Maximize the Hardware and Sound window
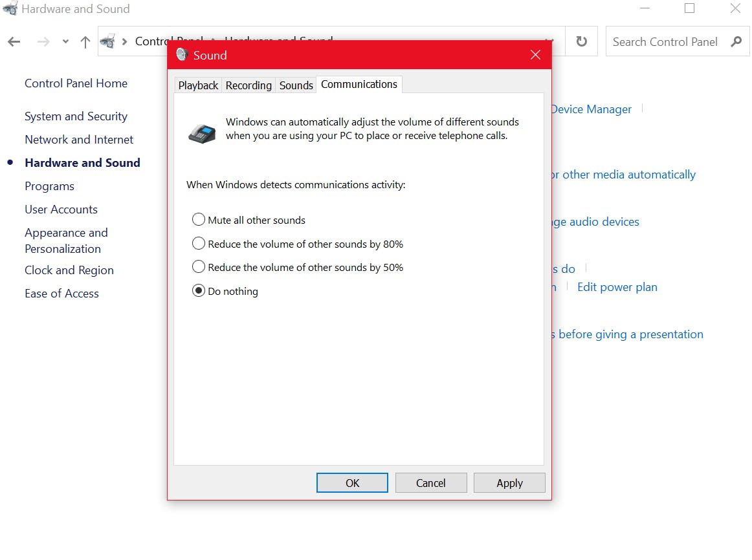Screen dimensions: 752x560 (x=689, y=8)
